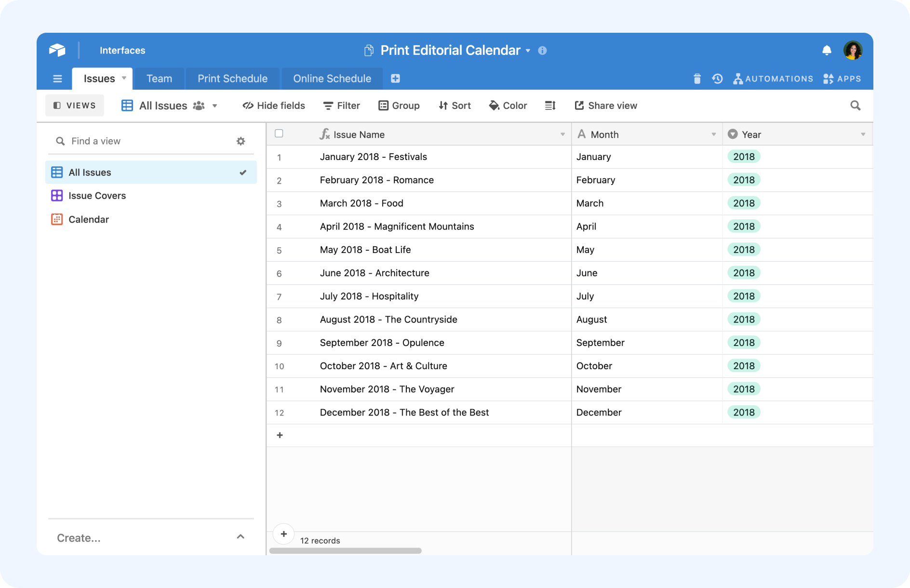Click the document icon beside base title
This screenshot has height=588, width=910.
click(x=369, y=51)
